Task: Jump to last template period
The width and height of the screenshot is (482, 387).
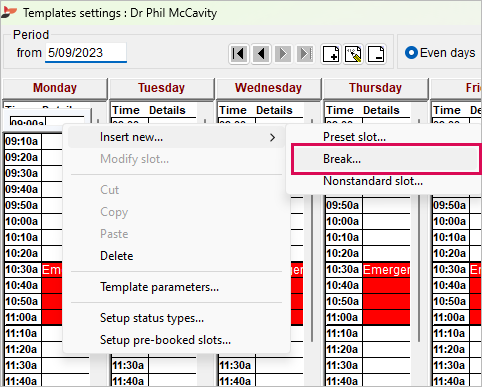Action: click(305, 53)
